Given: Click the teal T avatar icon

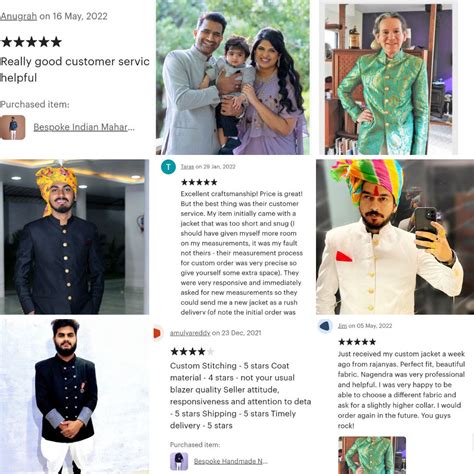Looking at the screenshot, I should [x=168, y=167].
